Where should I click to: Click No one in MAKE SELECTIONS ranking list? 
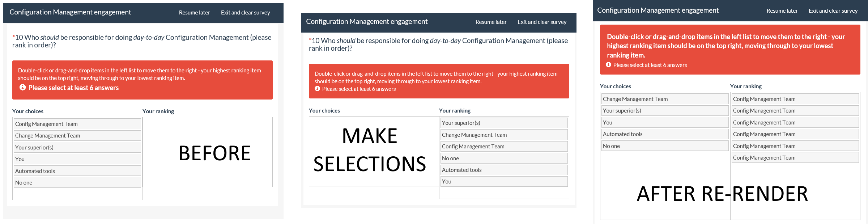[x=504, y=158]
